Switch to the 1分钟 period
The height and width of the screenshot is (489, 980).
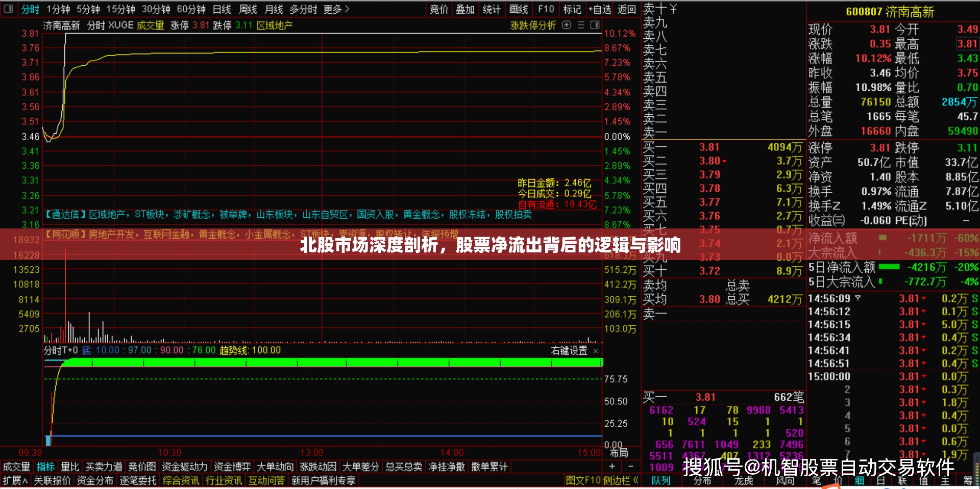58,9
